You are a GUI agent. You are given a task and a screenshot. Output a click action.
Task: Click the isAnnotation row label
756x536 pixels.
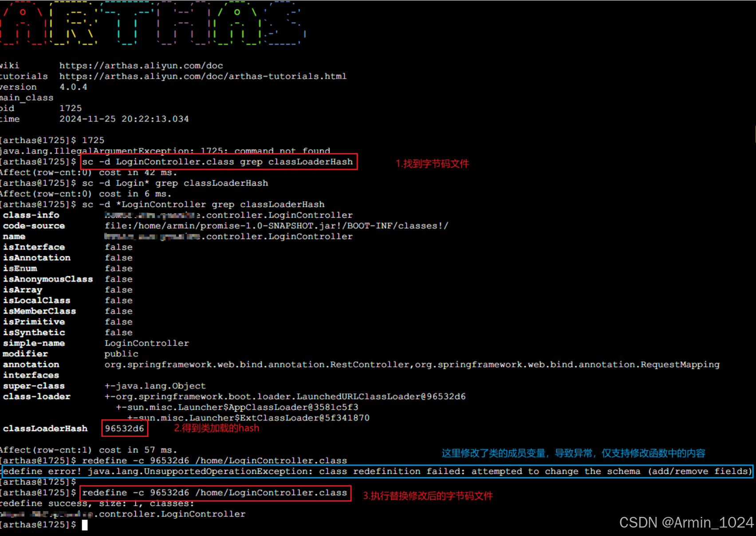tap(37, 258)
